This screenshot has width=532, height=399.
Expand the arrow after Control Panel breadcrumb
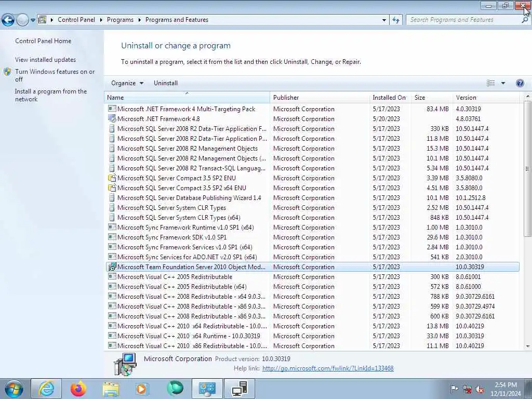pos(101,20)
